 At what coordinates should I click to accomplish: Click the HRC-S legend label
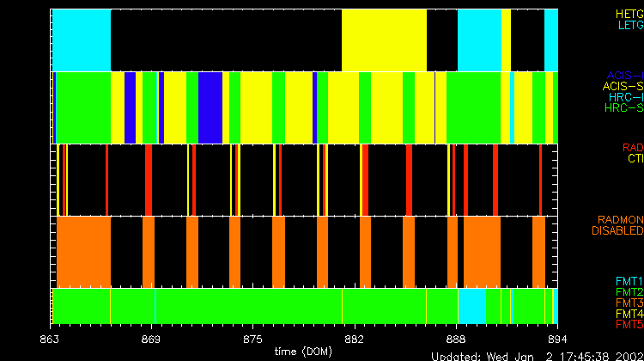[623, 109]
